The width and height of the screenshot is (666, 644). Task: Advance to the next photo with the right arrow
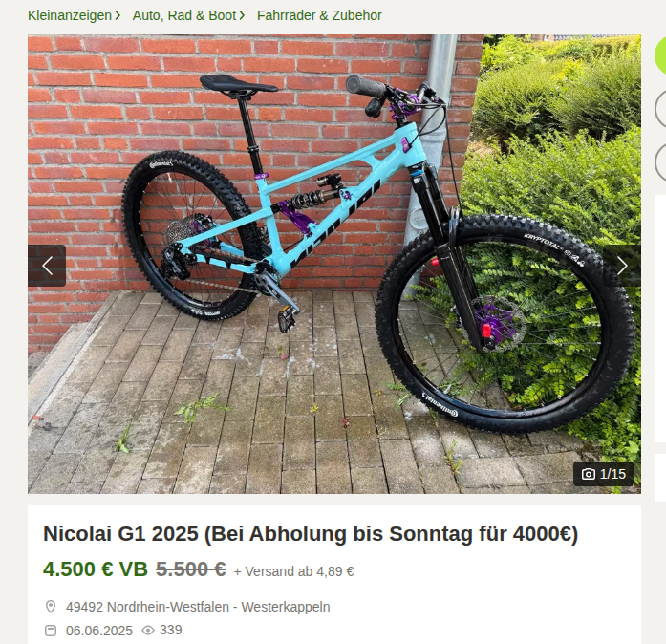(622, 266)
